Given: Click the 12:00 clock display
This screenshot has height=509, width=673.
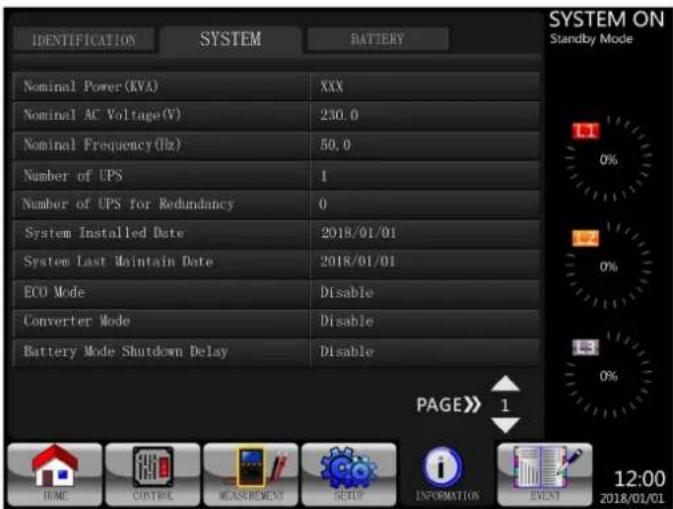Looking at the screenshot, I should [x=639, y=479].
